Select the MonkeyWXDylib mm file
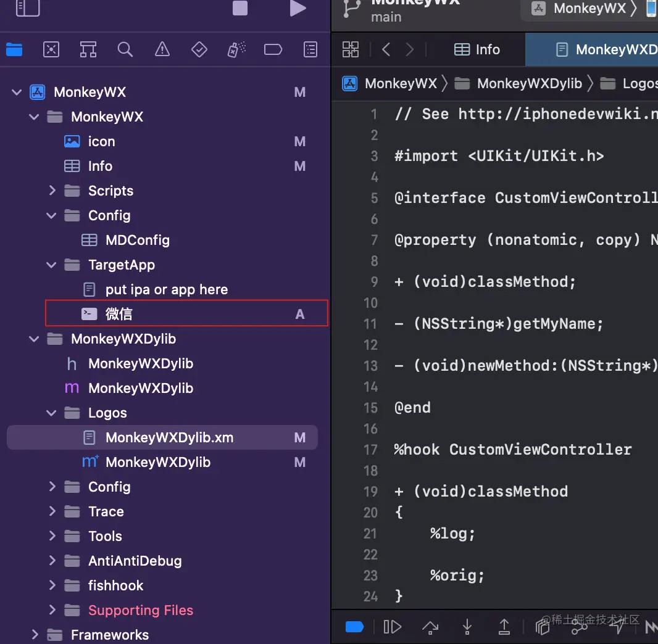Screen dimensions: 658x644 (162, 463)
